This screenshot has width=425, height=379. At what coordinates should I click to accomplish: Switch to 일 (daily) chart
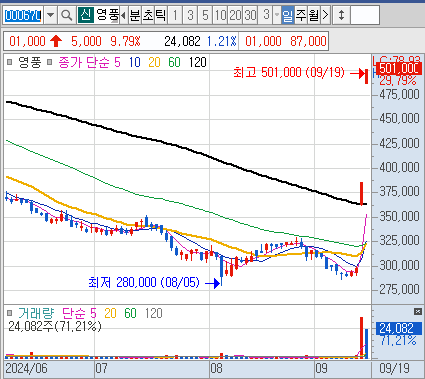287,15
